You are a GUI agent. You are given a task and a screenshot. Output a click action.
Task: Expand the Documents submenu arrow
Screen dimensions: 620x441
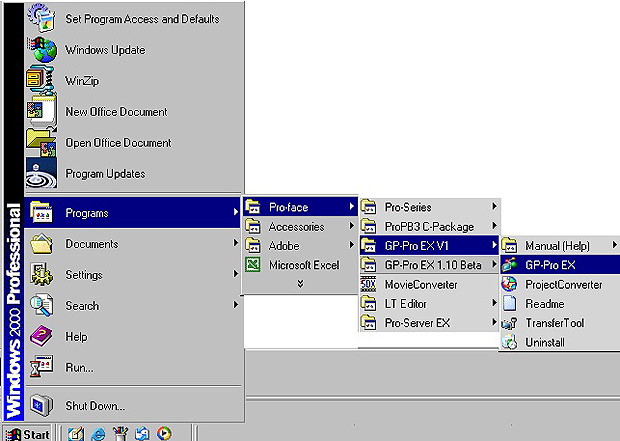[x=236, y=242]
